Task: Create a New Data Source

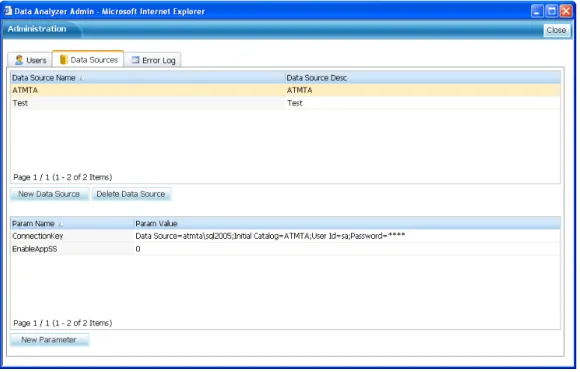Action: (x=49, y=194)
